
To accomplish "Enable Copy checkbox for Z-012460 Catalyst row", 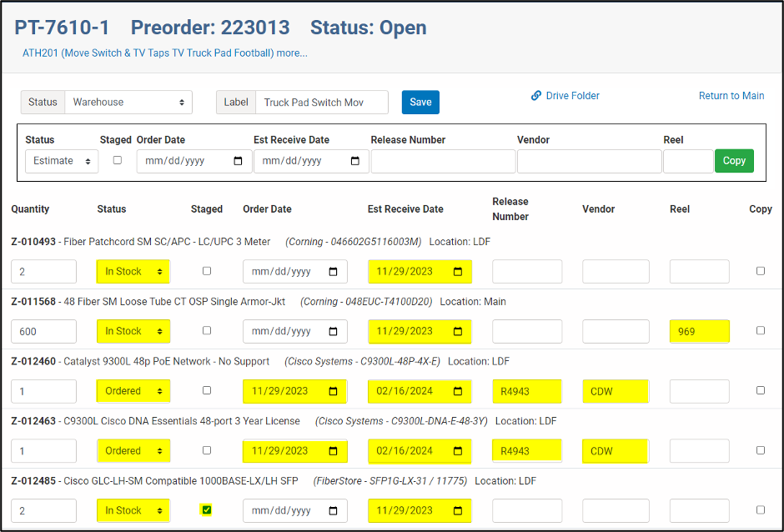I will tap(760, 390).
